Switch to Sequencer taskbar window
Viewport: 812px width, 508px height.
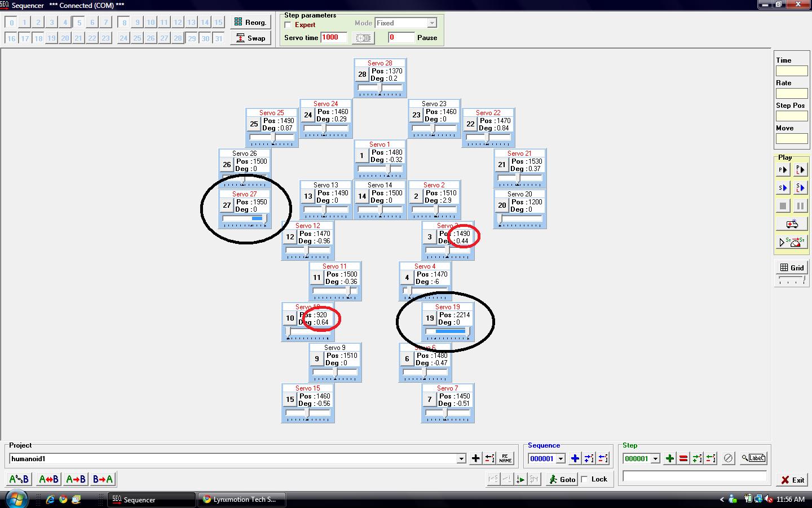coord(151,500)
